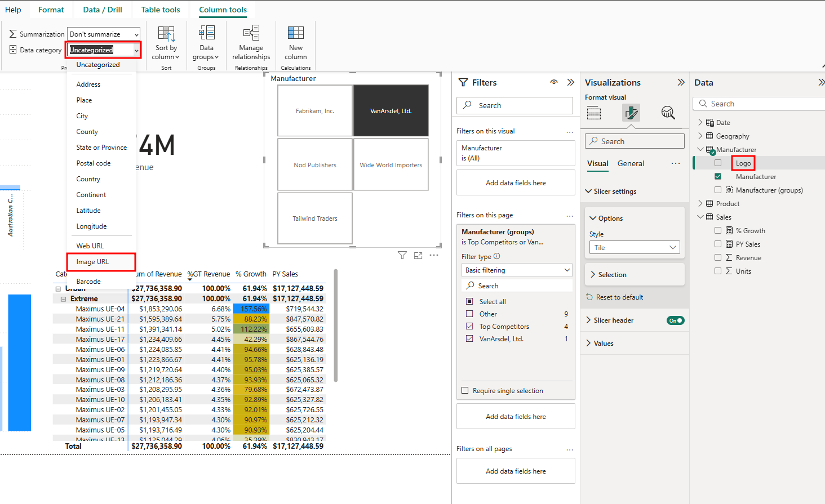Viewport: 825px width, 504px height.
Task: Open Focus mode for the slicer visual
Action: (418, 255)
